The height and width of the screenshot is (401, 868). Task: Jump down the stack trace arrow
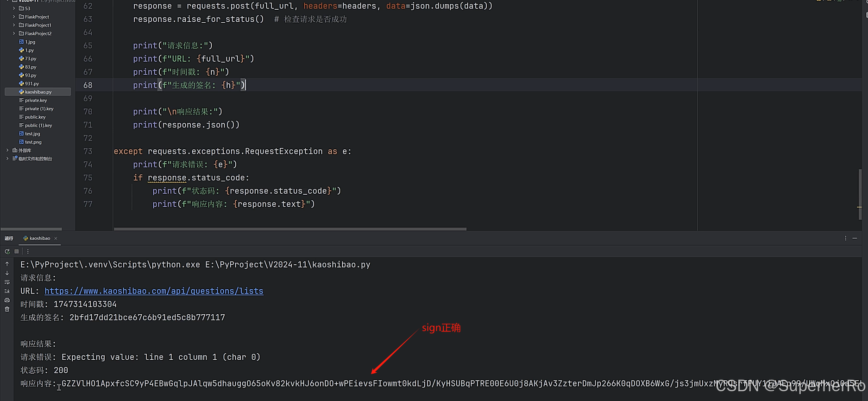[x=7, y=273]
